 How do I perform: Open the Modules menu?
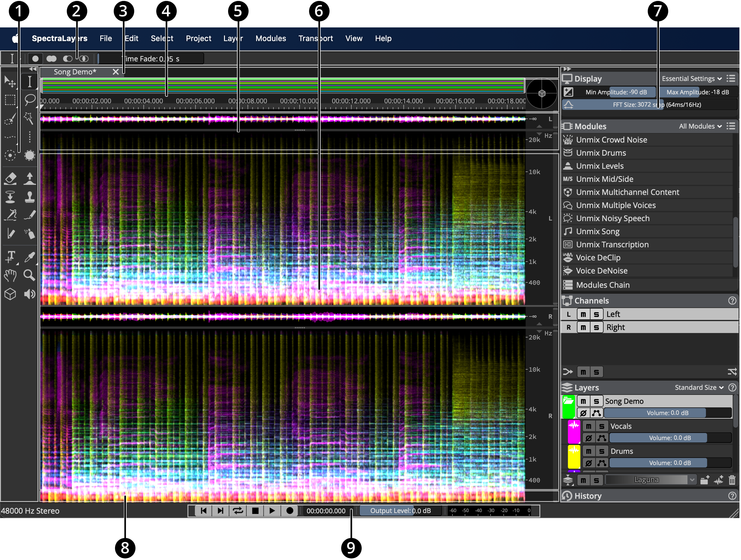[271, 38]
